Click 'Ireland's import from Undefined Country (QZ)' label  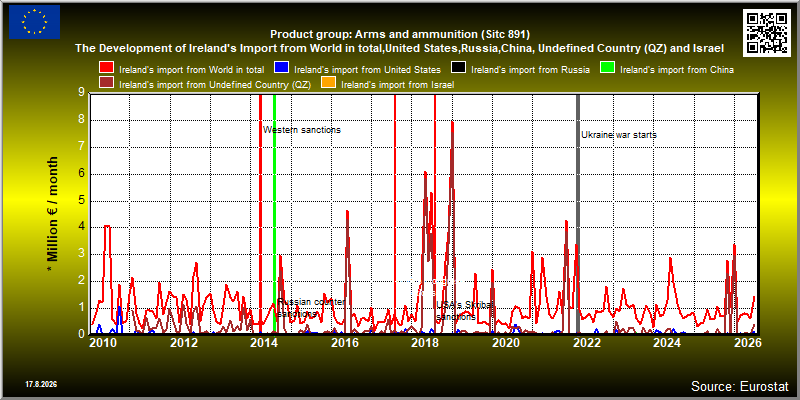pyautogui.click(x=214, y=85)
